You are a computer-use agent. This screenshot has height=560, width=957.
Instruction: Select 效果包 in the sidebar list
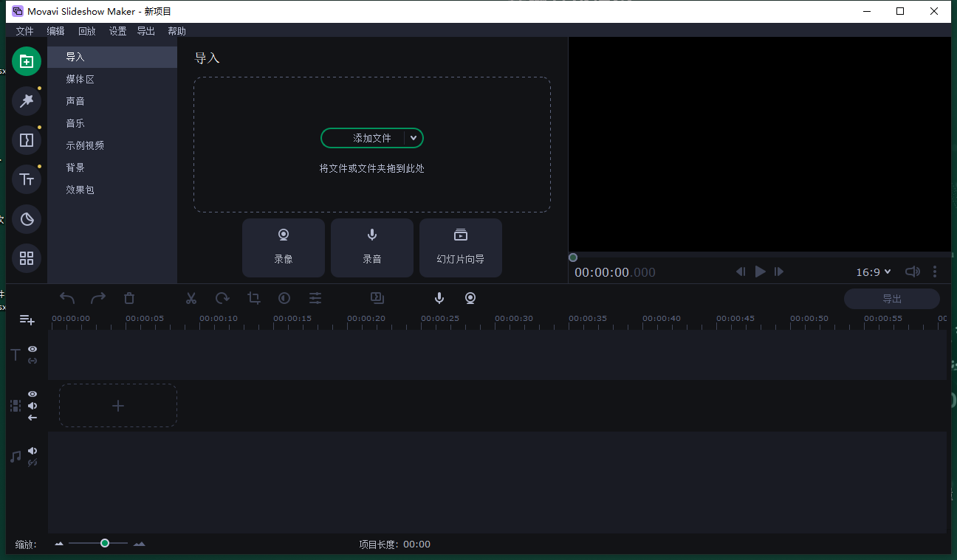(x=112, y=190)
